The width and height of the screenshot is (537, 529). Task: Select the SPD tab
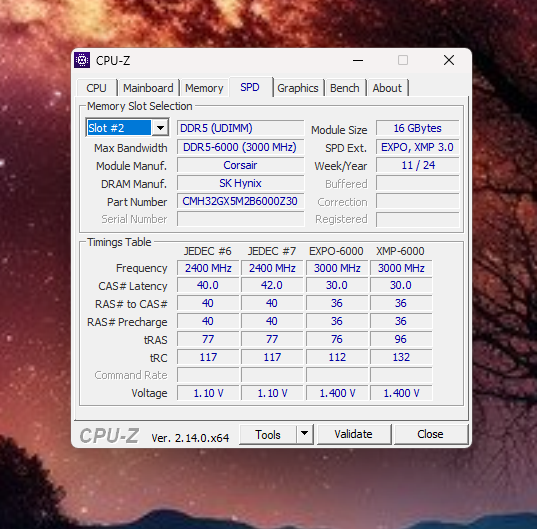tap(250, 87)
